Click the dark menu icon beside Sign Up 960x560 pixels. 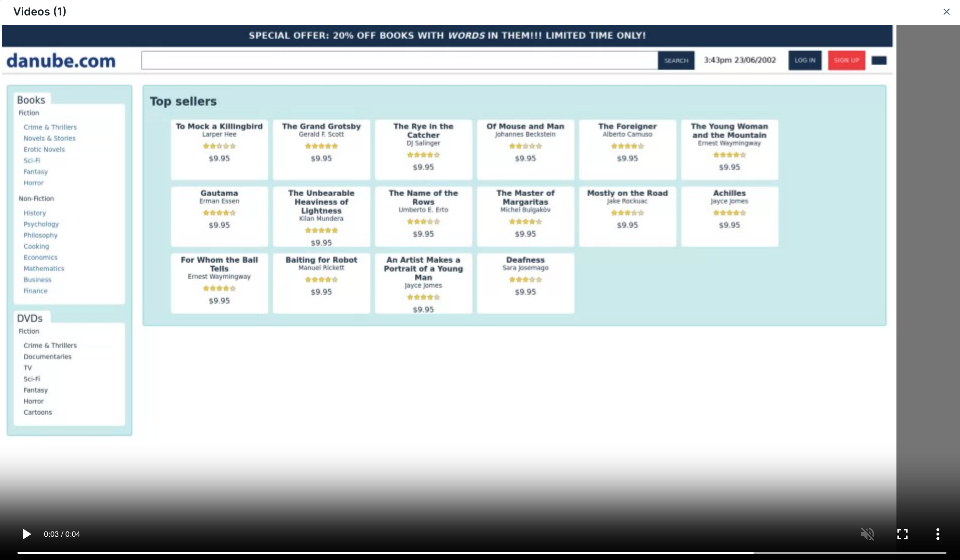(x=880, y=60)
